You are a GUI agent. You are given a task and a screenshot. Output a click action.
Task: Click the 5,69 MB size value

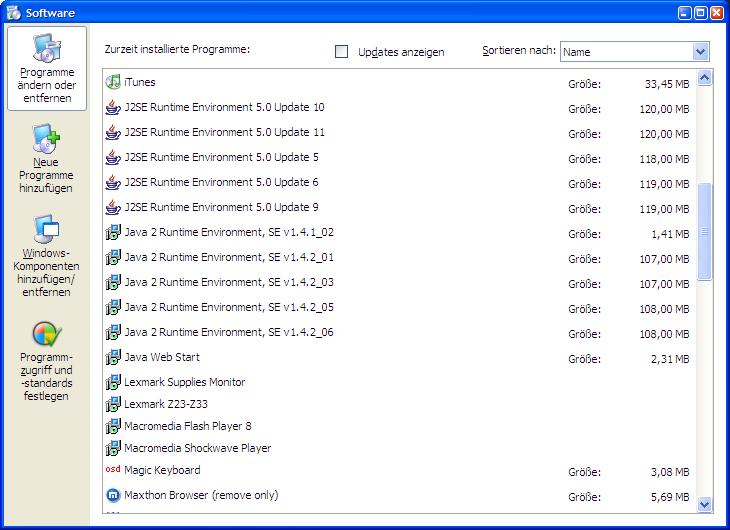(x=670, y=497)
